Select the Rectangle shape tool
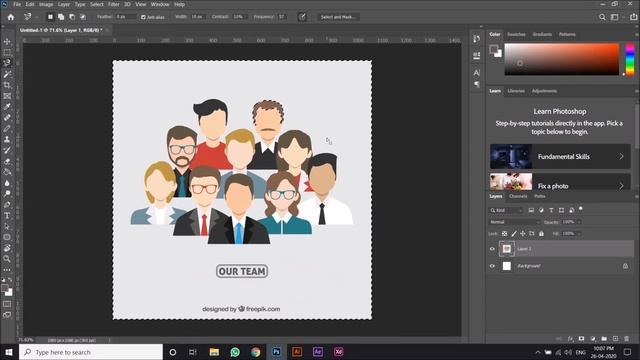This screenshot has height=360, width=640. click(7, 237)
